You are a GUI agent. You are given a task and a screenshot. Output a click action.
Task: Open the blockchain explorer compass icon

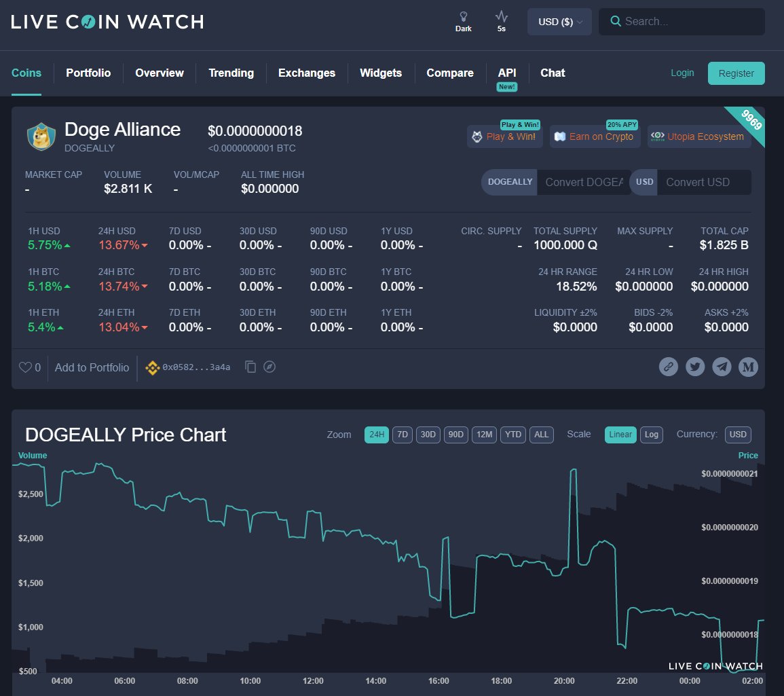point(269,367)
